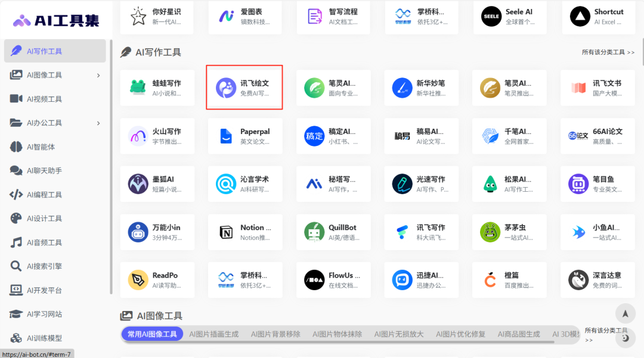Click the 66AI论文 logo icon
Screen dimensions: 644x358
pyautogui.click(x=578, y=136)
